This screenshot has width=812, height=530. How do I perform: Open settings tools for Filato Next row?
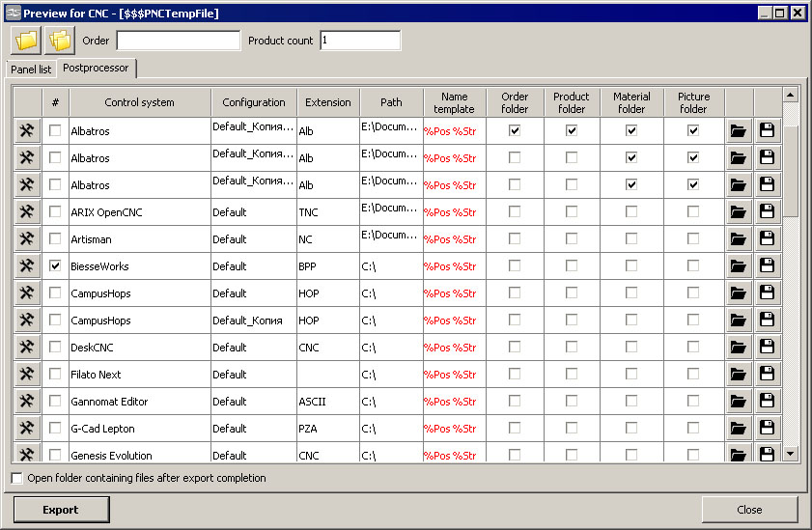tap(27, 374)
